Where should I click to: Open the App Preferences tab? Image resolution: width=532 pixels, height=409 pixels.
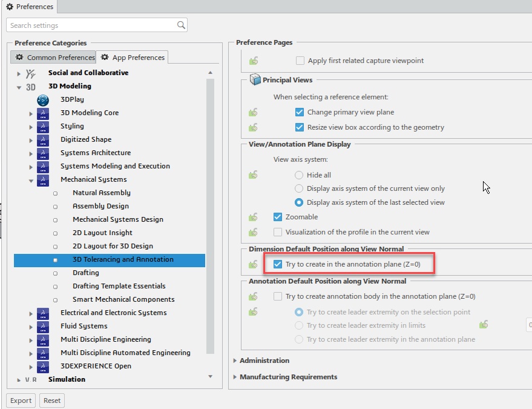[x=133, y=58]
